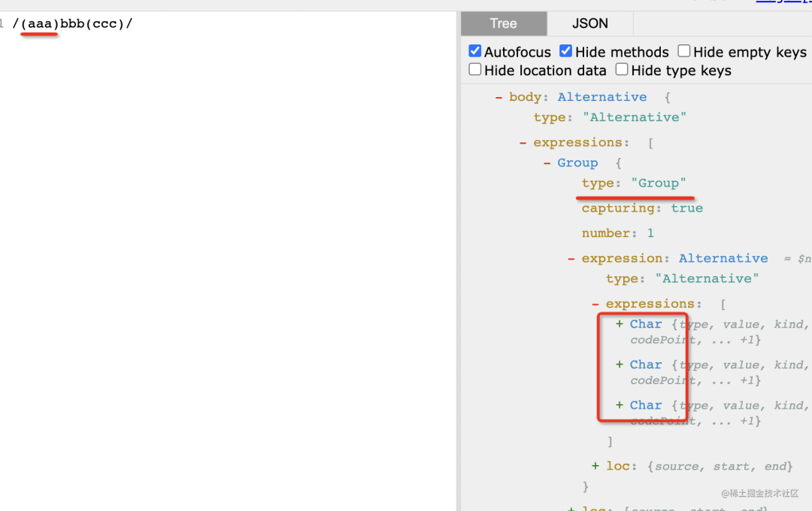
Task: Click the capturing: true entry
Action: pyautogui.click(x=642, y=208)
